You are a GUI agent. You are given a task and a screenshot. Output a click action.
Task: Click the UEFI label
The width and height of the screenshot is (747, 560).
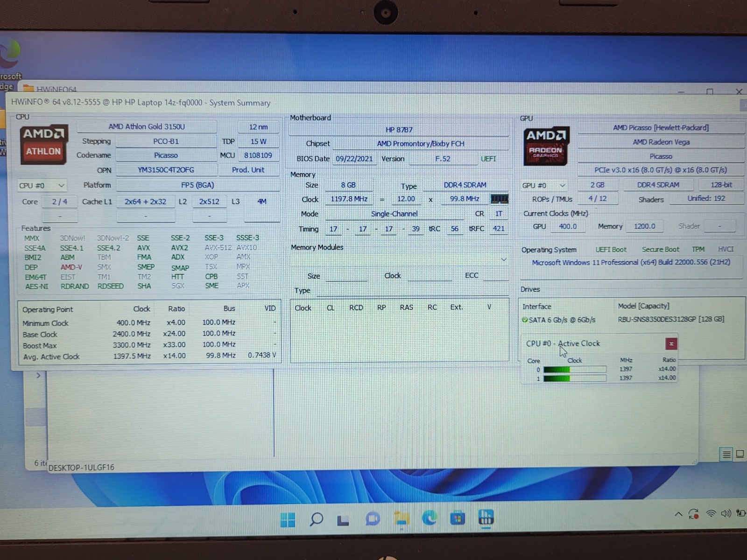pos(488,159)
